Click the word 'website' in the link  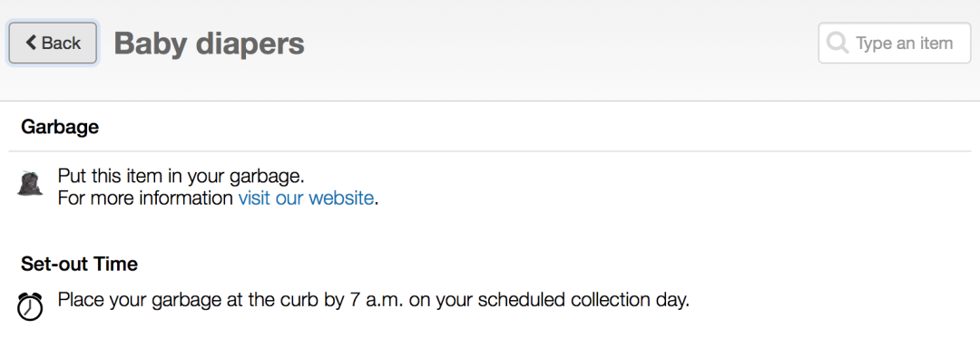point(341,198)
